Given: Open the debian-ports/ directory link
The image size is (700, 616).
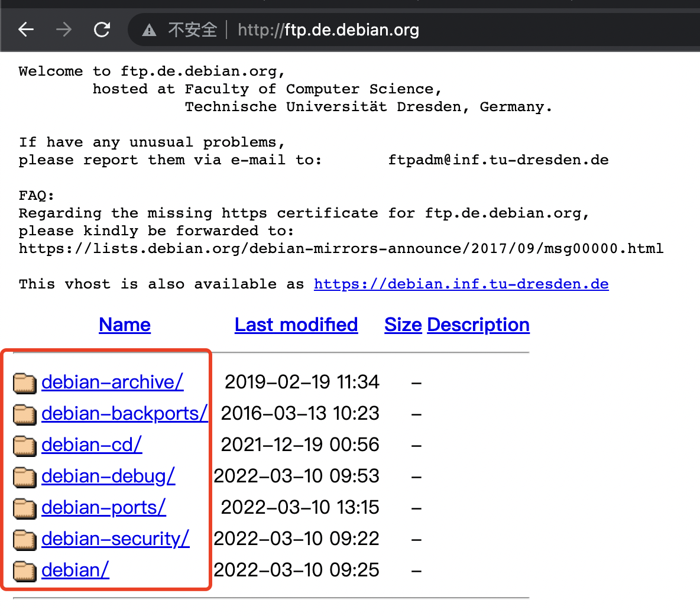Looking at the screenshot, I should (x=103, y=507).
